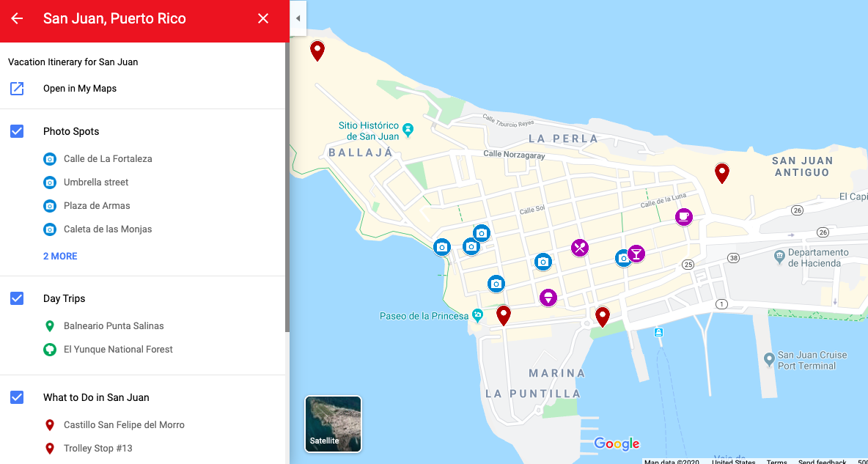Close the San Juan, Puerto Rico panel
This screenshot has height=464, width=868.
pyautogui.click(x=263, y=18)
